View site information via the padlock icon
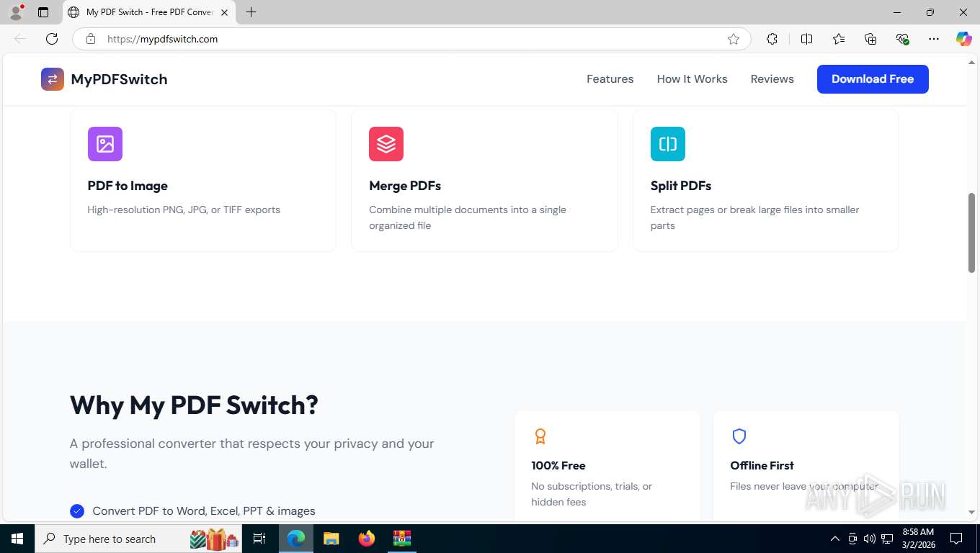 [x=91, y=39]
